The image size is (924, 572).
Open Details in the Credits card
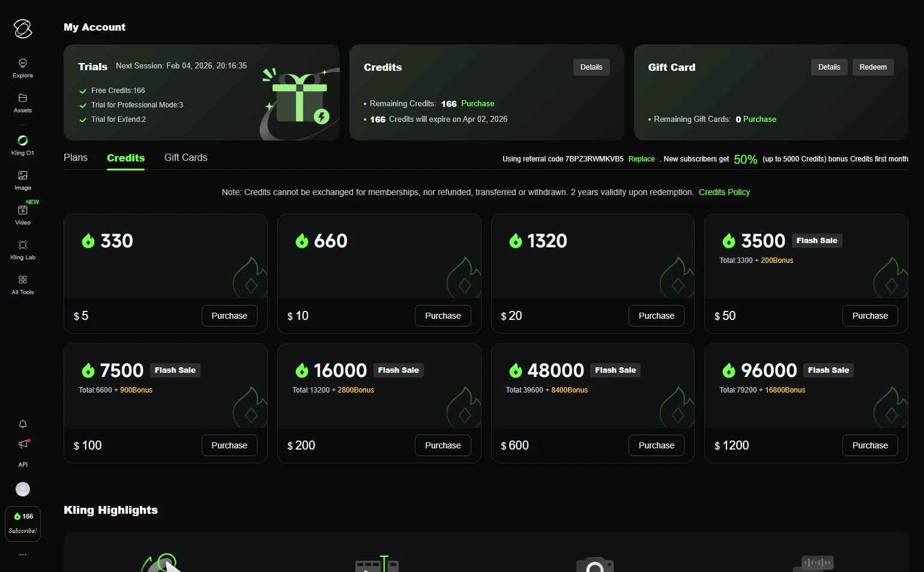[591, 67]
